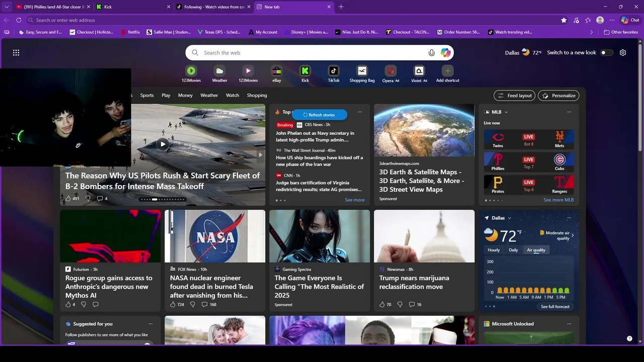Open the Copilot Chat button

(630, 20)
